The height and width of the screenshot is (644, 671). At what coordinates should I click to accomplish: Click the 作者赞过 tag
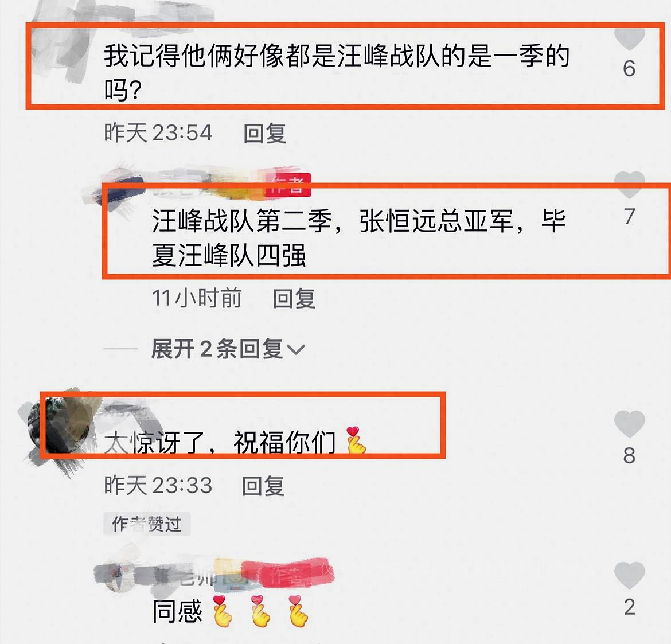[x=147, y=524]
